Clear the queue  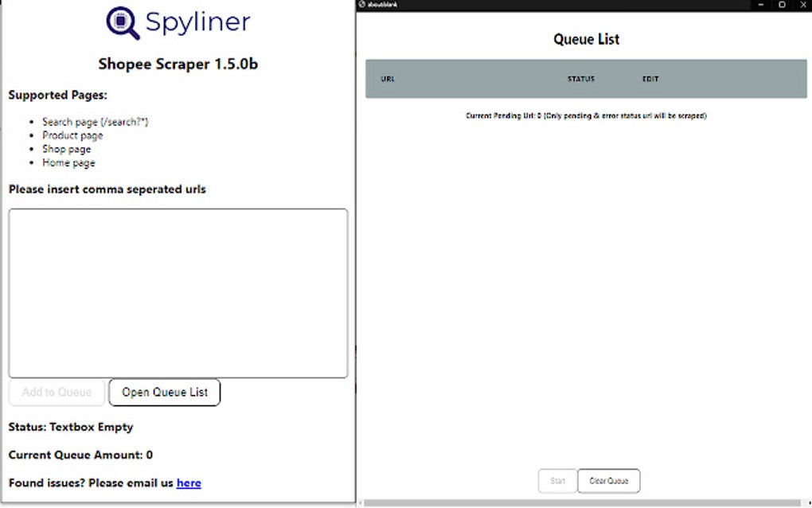pyautogui.click(x=608, y=480)
